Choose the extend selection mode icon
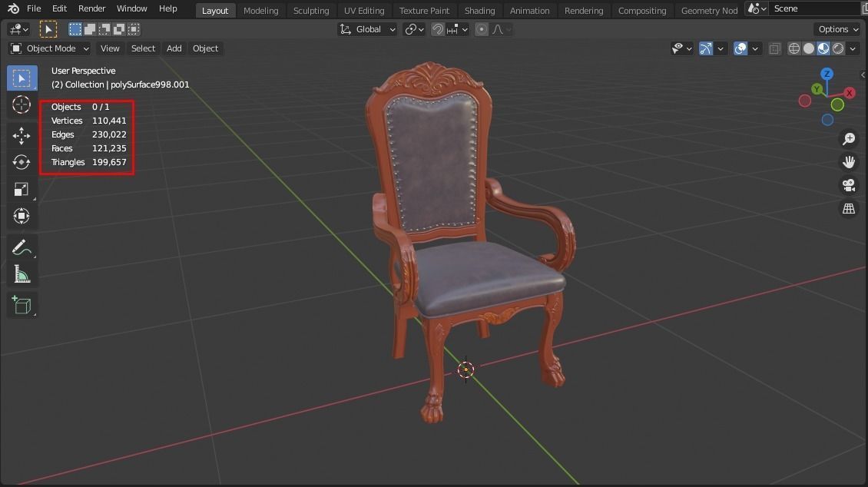868x487 pixels. point(90,29)
